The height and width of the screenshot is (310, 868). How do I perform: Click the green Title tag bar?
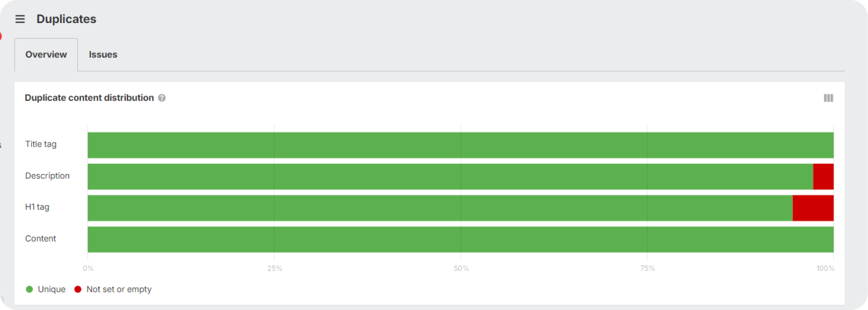(x=460, y=145)
